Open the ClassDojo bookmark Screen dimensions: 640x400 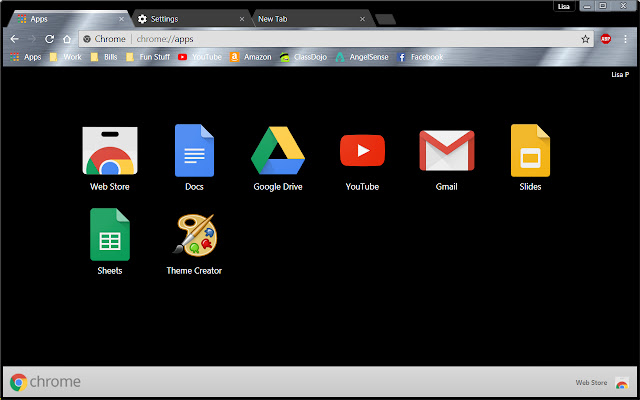(x=303, y=57)
